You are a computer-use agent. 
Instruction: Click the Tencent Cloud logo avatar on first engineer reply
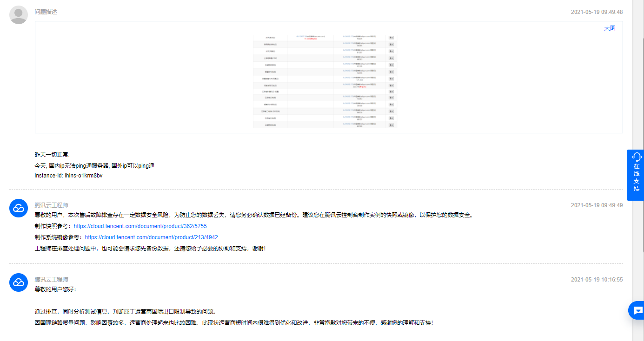coord(18,208)
